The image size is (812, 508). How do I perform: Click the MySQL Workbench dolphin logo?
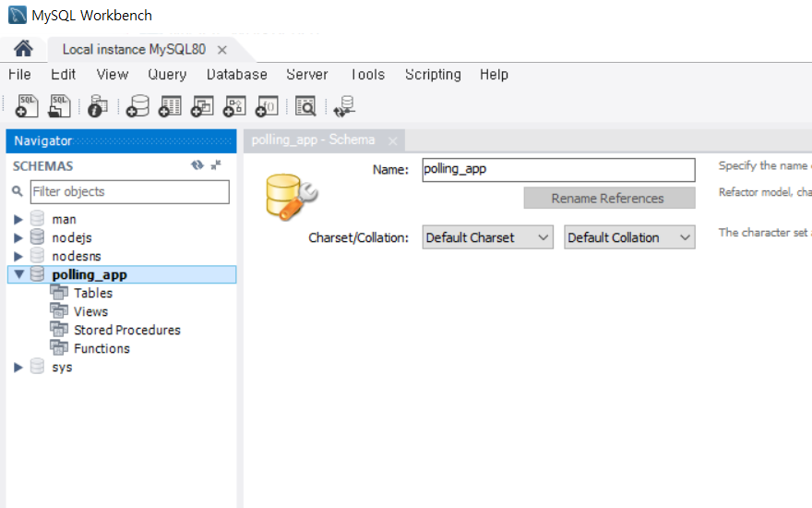click(x=18, y=15)
